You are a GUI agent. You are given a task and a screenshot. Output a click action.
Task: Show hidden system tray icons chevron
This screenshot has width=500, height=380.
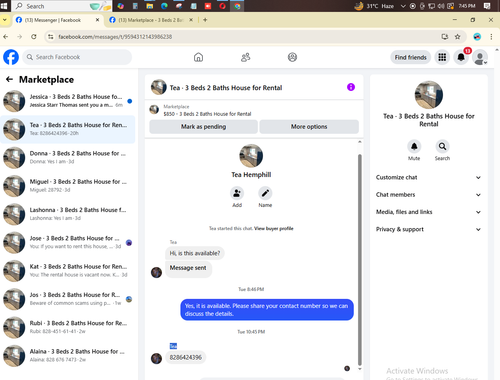403,6
